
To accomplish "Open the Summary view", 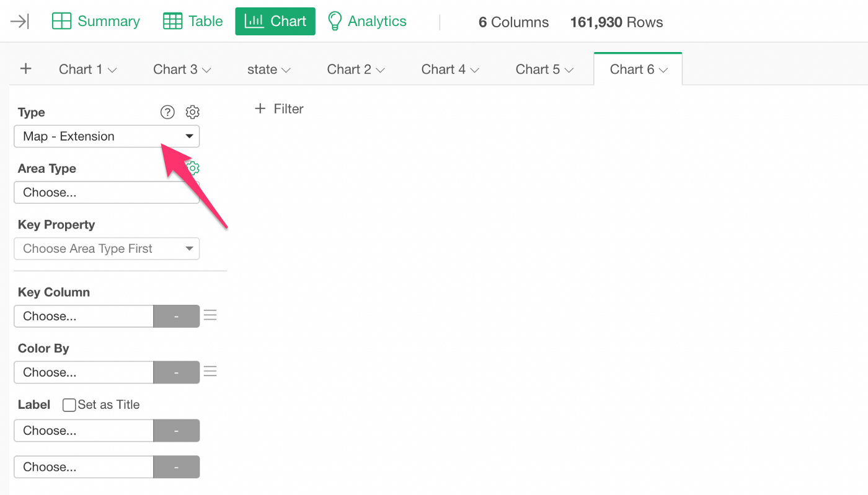I will pyautogui.click(x=96, y=21).
